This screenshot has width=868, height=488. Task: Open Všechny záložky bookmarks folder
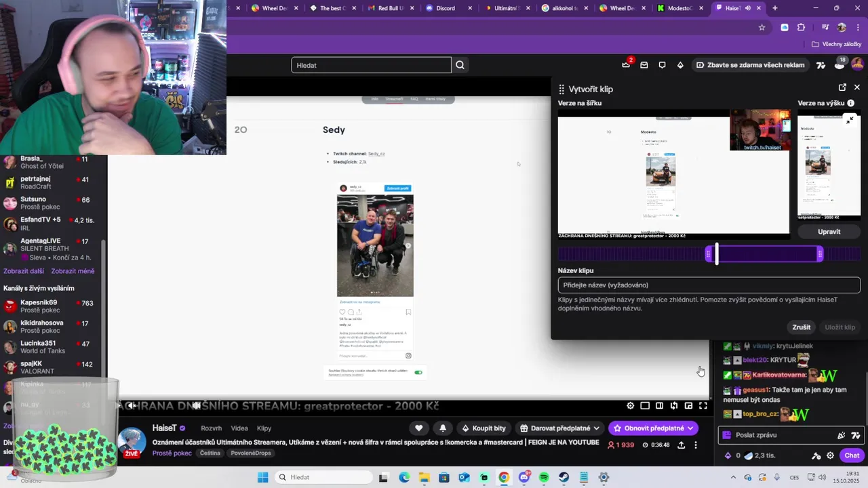pos(836,44)
